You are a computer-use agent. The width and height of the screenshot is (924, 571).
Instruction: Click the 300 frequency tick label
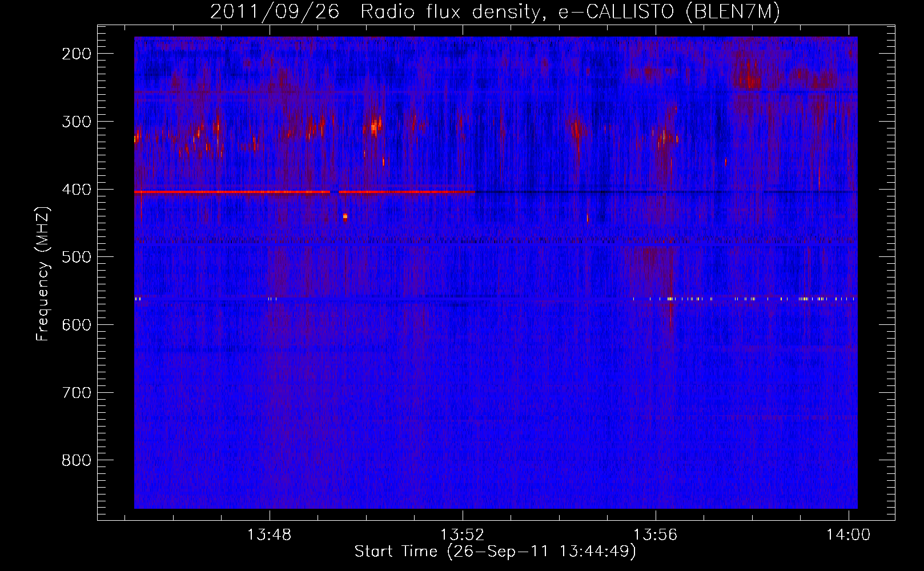[x=76, y=122]
